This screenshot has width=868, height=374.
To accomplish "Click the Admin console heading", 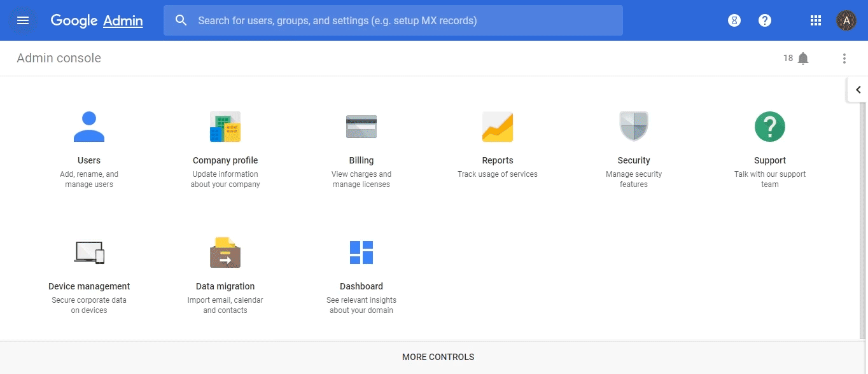I will [59, 58].
